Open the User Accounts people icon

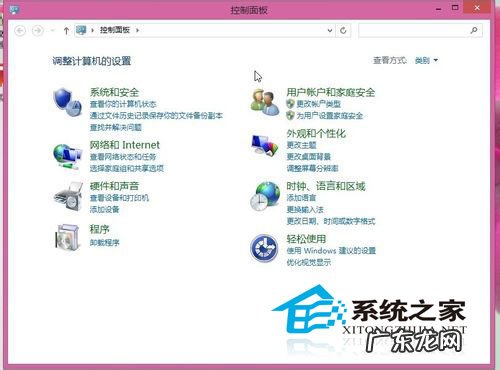(x=265, y=102)
